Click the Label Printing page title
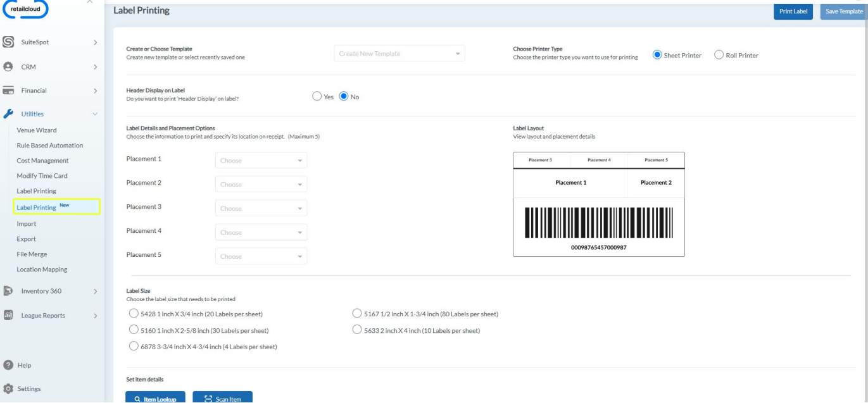The width and height of the screenshot is (868, 403). click(x=141, y=11)
